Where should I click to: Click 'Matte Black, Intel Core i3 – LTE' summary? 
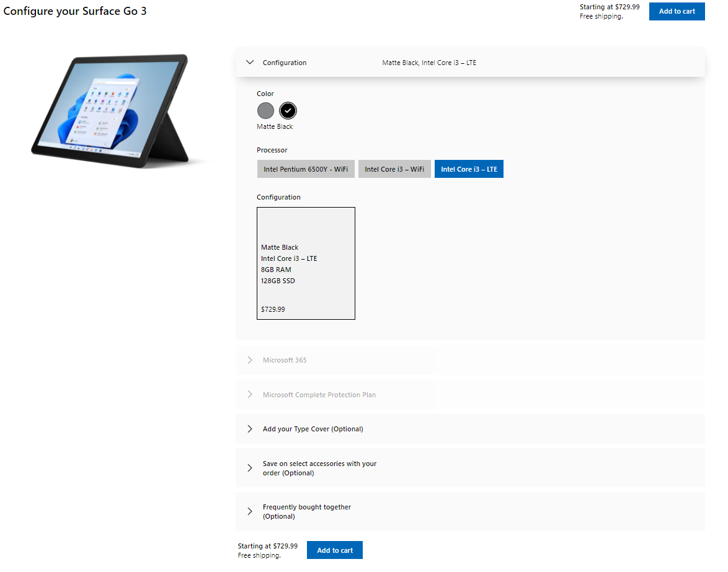429,63
